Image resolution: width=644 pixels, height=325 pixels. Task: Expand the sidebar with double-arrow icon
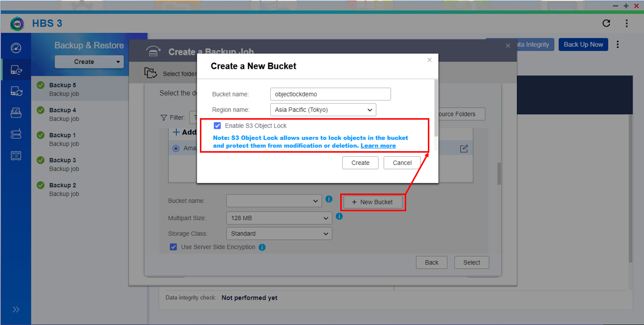point(16,309)
